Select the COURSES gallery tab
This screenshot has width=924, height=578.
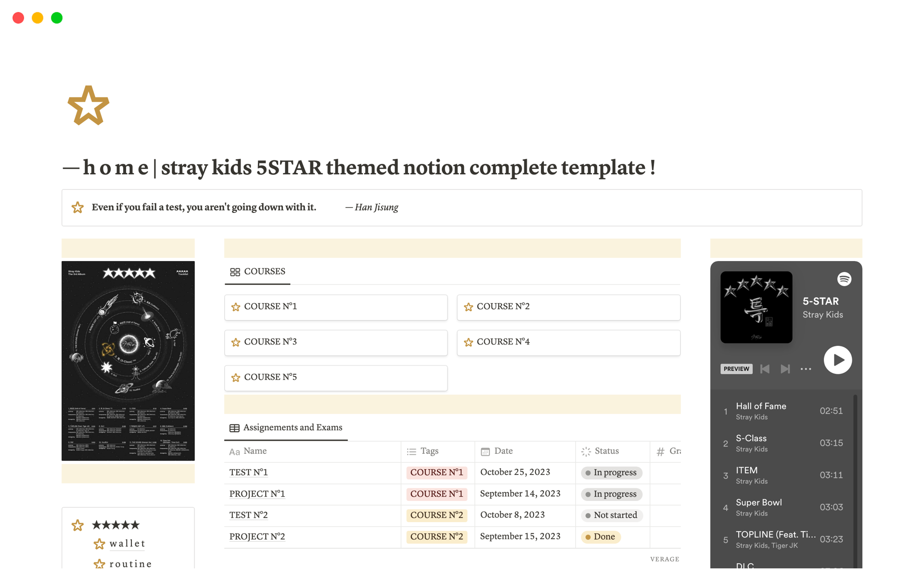[257, 272]
